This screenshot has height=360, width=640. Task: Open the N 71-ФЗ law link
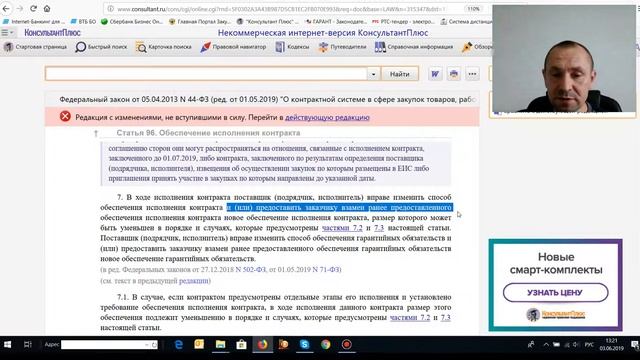[x=326, y=269]
